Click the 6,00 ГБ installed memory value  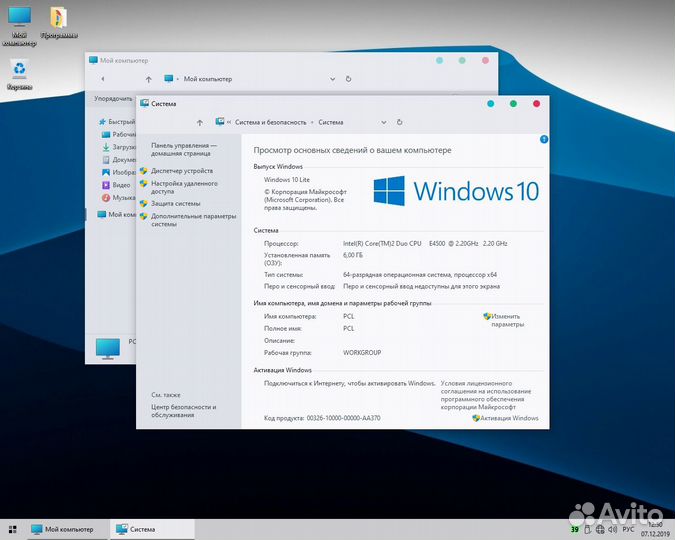coord(353,255)
